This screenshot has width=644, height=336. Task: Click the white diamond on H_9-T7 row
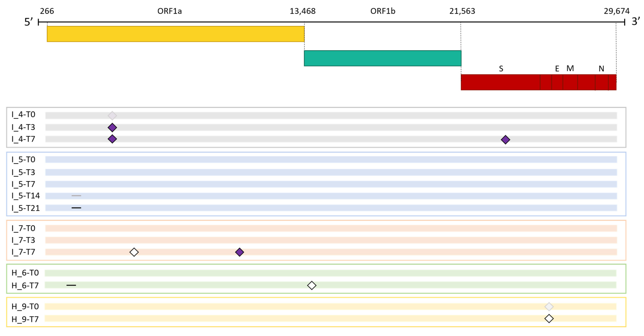click(x=549, y=318)
